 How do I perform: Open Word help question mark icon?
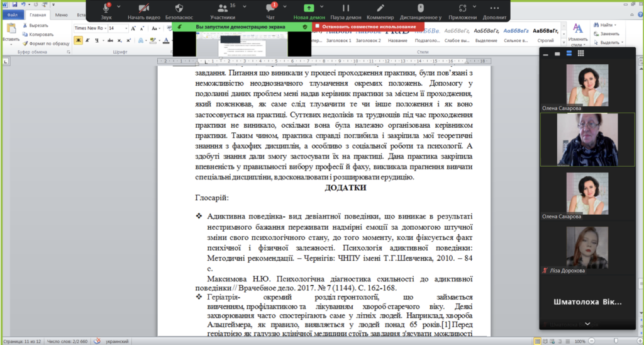pos(640,15)
